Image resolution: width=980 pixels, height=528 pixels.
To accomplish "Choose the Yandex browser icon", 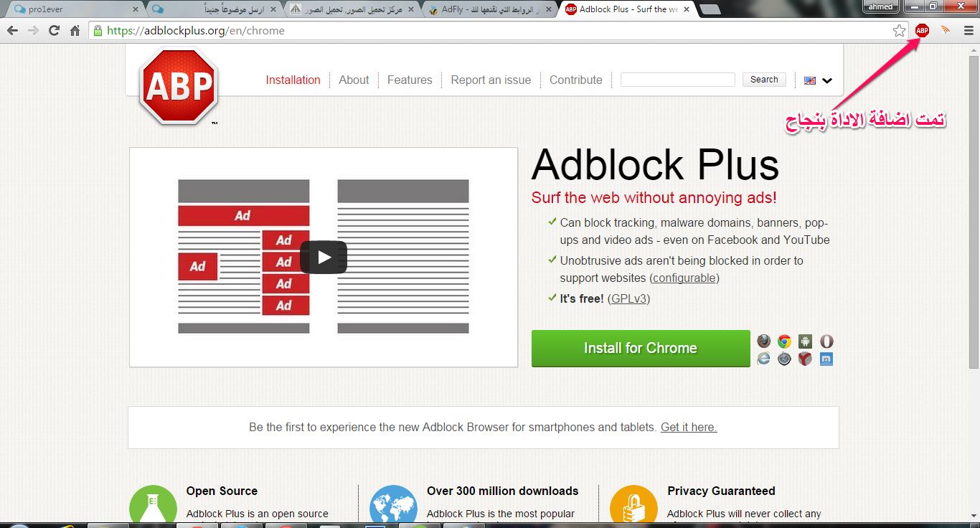I will (x=806, y=358).
